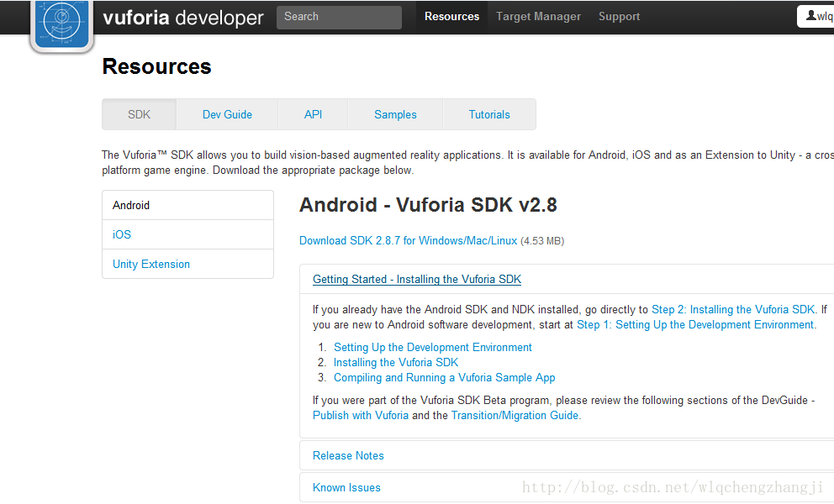Click list item Setting Up the Development Environment
The width and height of the screenshot is (834, 504).
(433, 347)
